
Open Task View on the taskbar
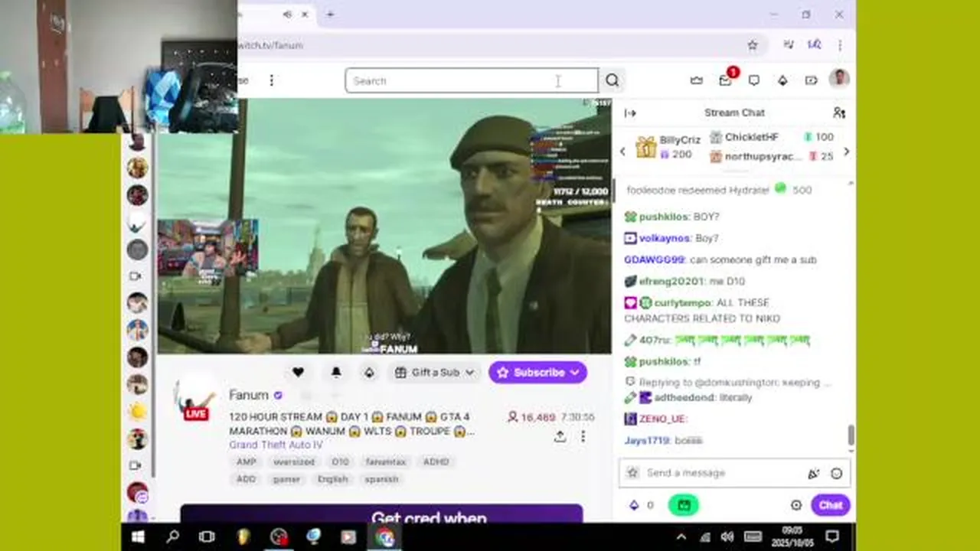[207, 537]
